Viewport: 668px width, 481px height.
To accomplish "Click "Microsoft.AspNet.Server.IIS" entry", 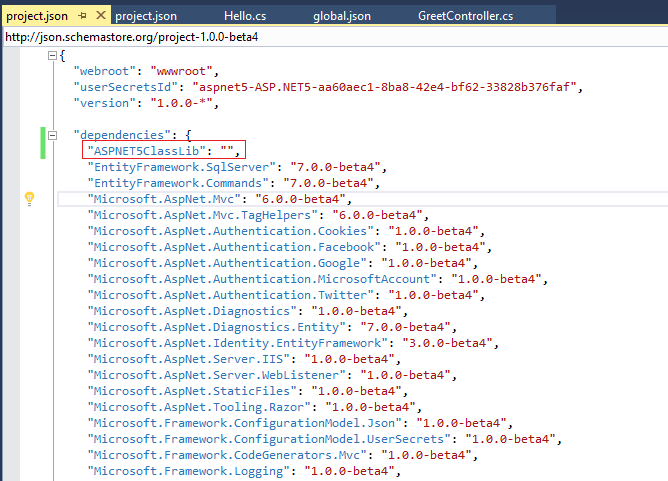I will (x=243, y=359).
